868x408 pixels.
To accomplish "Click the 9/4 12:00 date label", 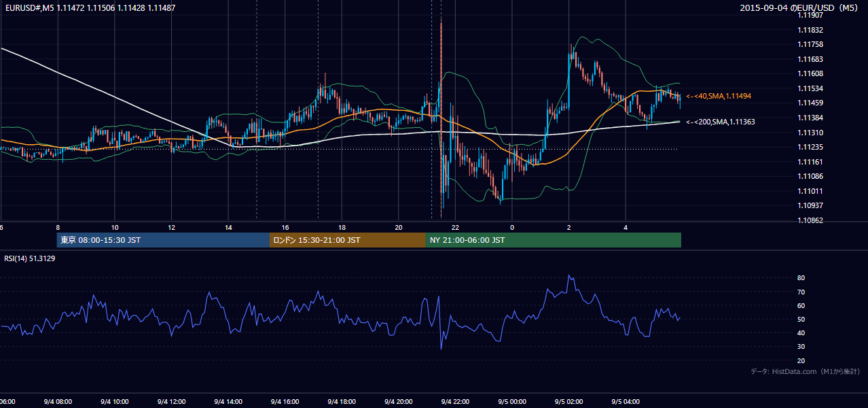I will click(171, 402).
